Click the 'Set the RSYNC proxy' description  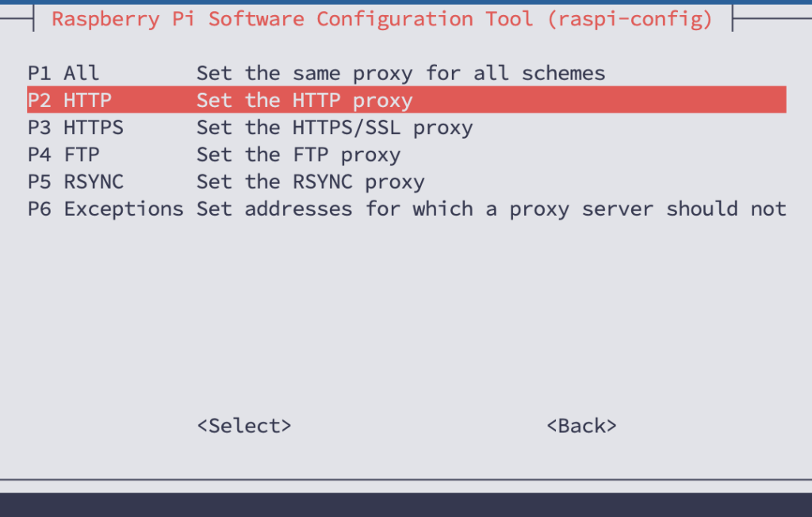(x=310, y=182)
